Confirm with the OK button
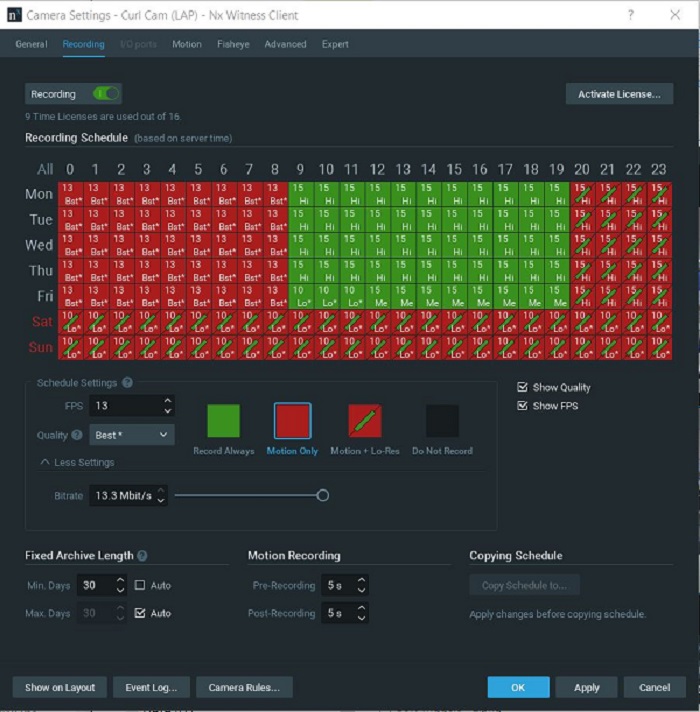This screenshot has width=700, height=712. coord(518,687)
